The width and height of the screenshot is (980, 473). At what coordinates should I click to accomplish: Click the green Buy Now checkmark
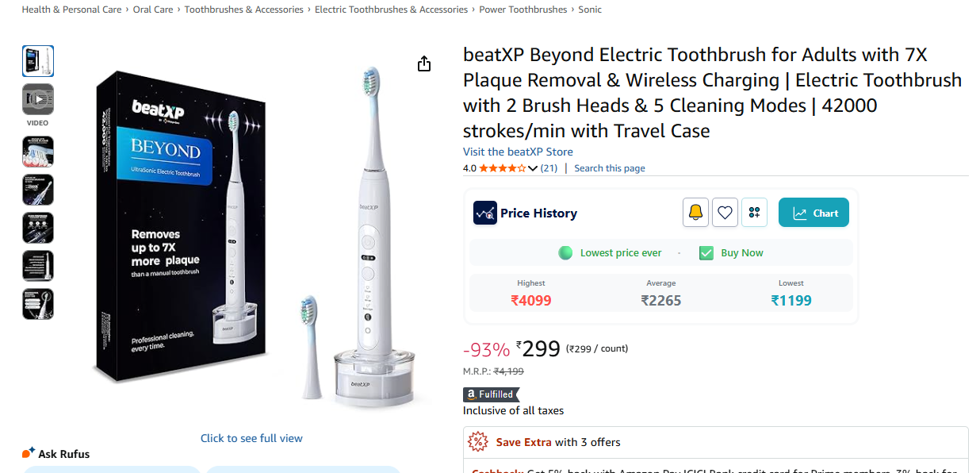coord(706,253)
